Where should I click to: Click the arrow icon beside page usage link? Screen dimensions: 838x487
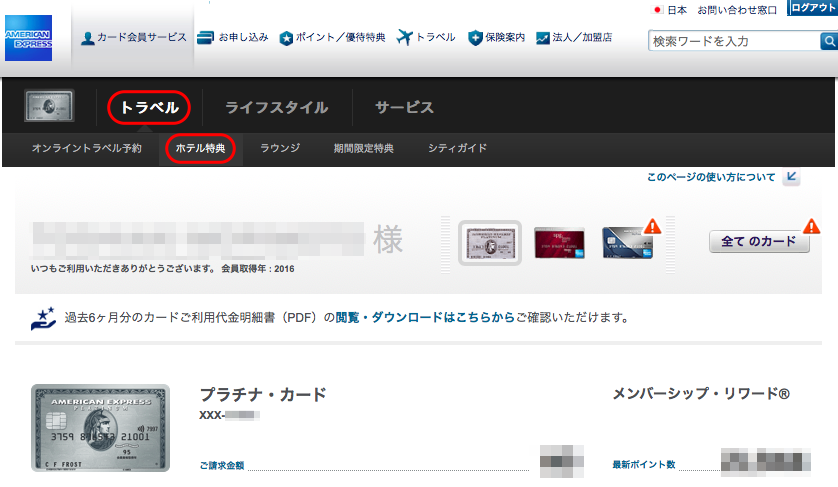pos(791,177)
